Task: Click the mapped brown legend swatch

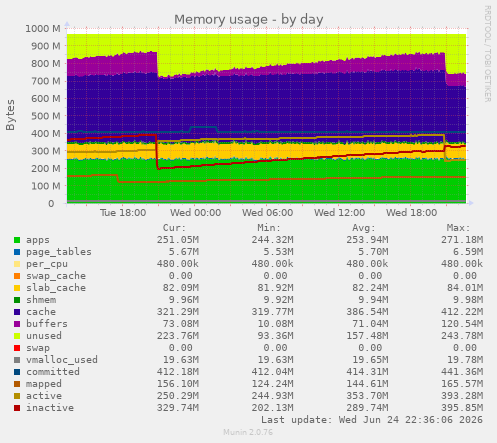Action: tap(17, 384)
